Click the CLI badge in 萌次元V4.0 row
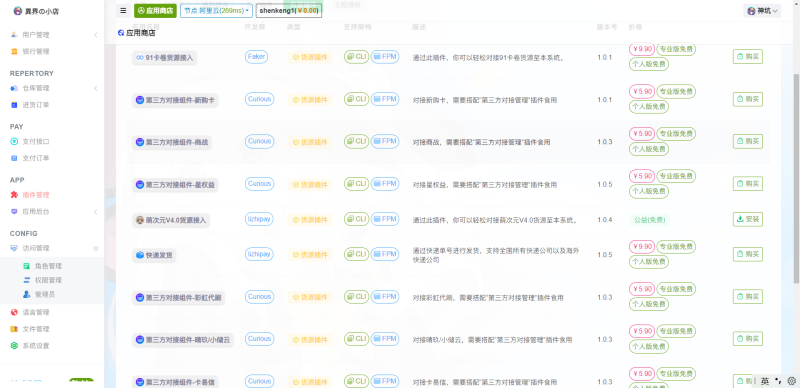Image resolution: width=800 pixels, height=388 pixels. pos(356,220)
